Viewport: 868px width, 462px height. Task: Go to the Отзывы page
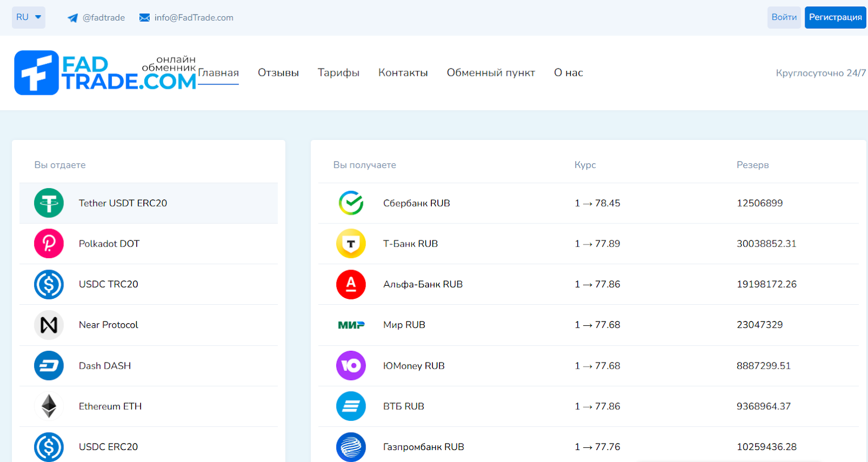point(278,73)
